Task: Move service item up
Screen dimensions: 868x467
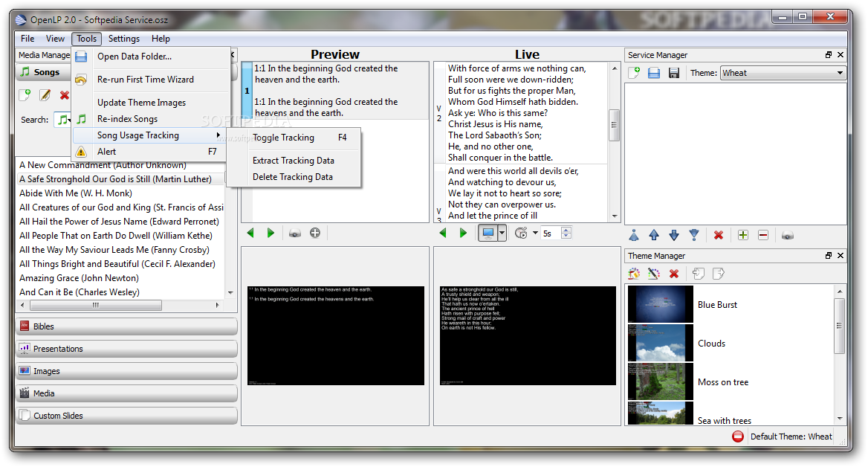Action: pyautogui.click(x=654, y=235)
